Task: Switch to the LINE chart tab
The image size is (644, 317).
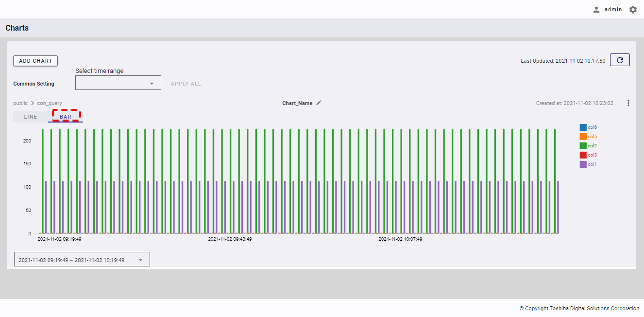Action: (x=31, y=117)
